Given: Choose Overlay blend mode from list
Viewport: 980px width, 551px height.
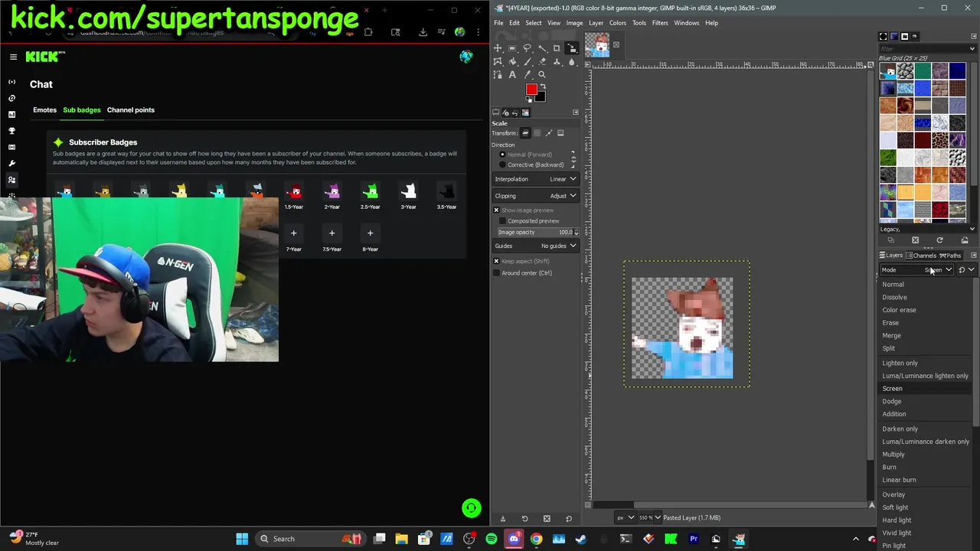Looking at the screenshot, I should coord(893,495).
